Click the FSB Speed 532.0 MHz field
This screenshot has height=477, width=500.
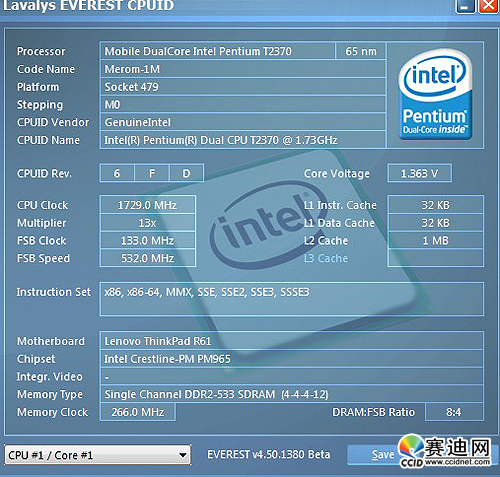click(147, 258)
